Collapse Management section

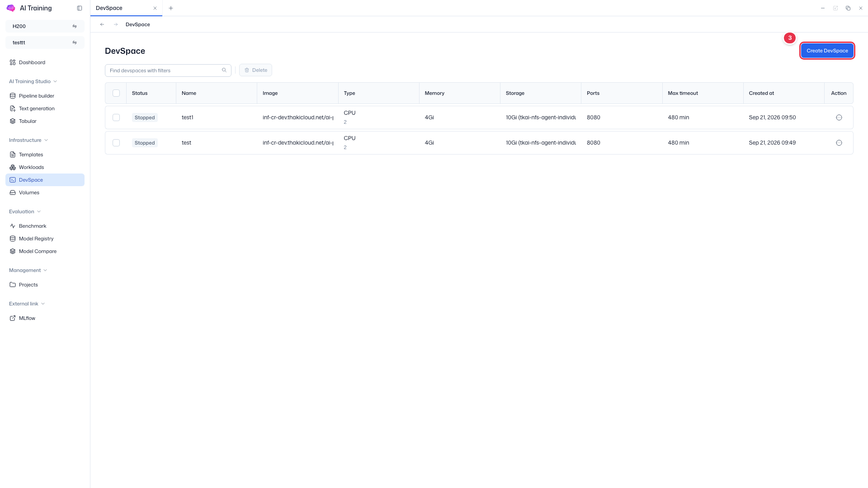click(28, 270)
